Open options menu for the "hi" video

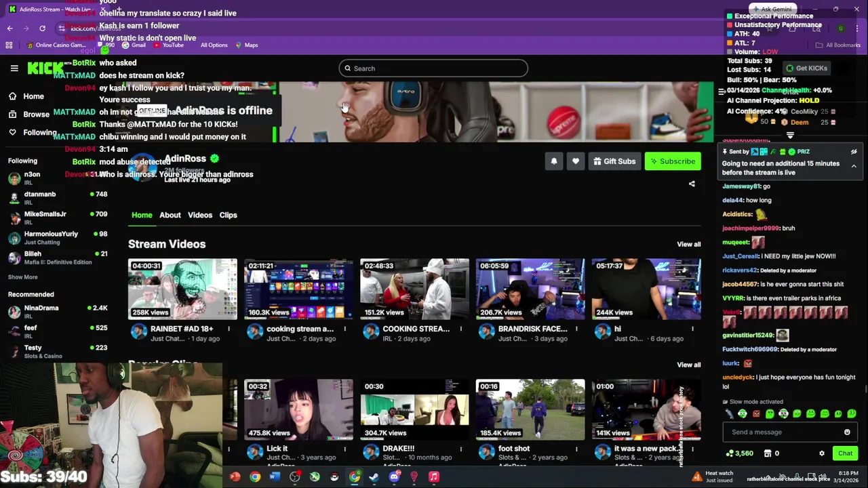click(692, 329)
